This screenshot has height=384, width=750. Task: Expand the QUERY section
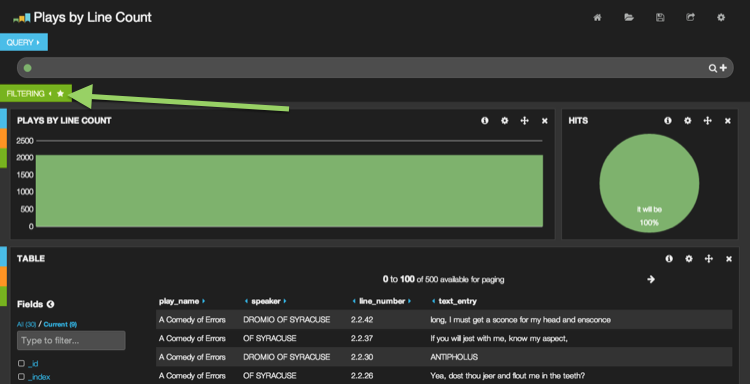(x=23, y=42)
